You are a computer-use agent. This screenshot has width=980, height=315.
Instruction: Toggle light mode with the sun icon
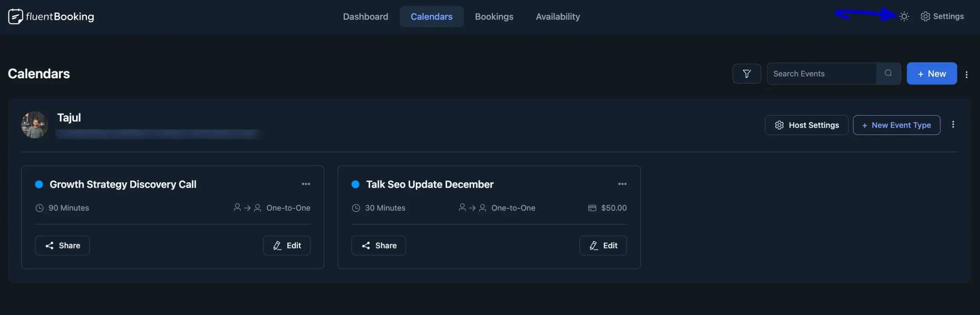[x=904, y=16]
